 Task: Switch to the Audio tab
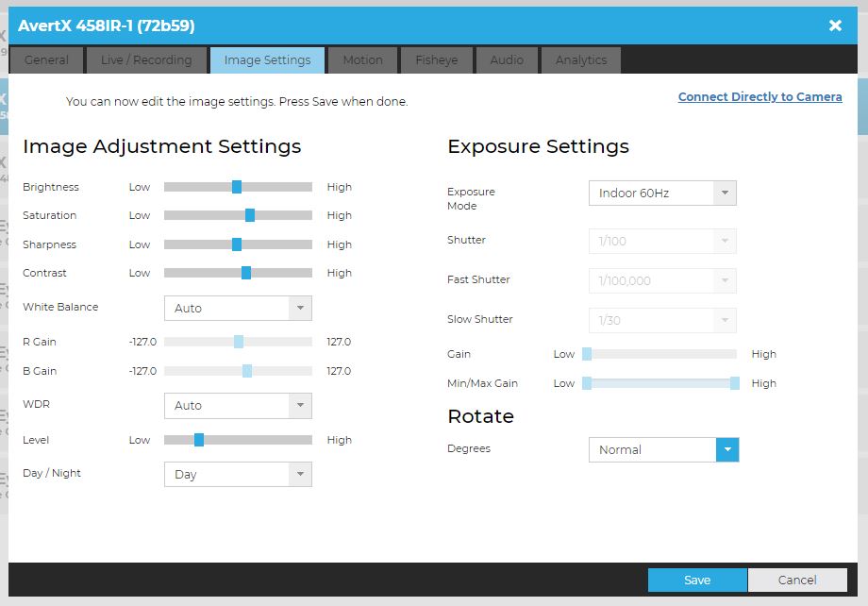point(507,59)
